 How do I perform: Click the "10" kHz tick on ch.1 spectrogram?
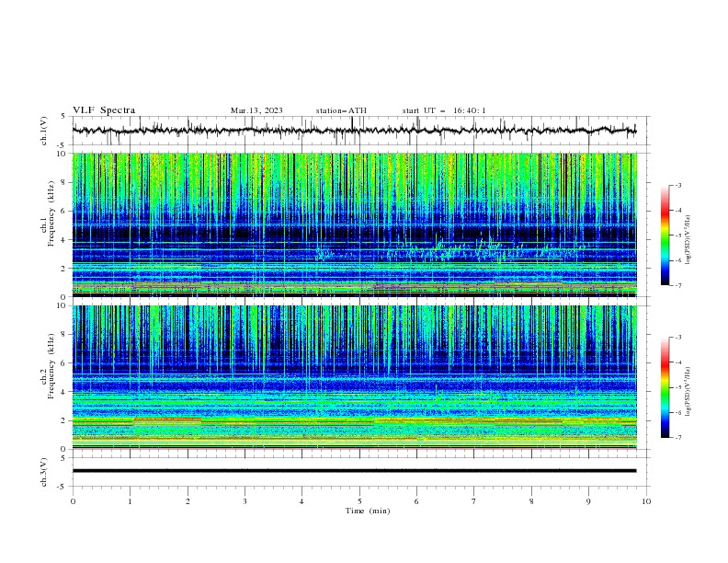pyautogui.click(x=63, y=154)
